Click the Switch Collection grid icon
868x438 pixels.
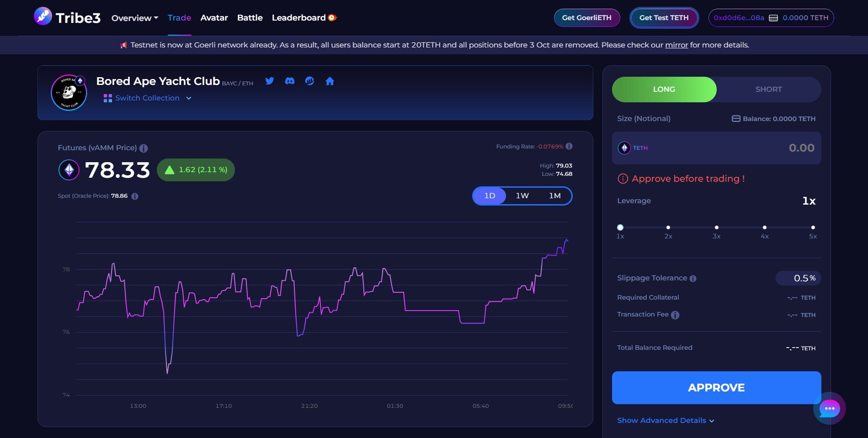click(x=108, y=98)
